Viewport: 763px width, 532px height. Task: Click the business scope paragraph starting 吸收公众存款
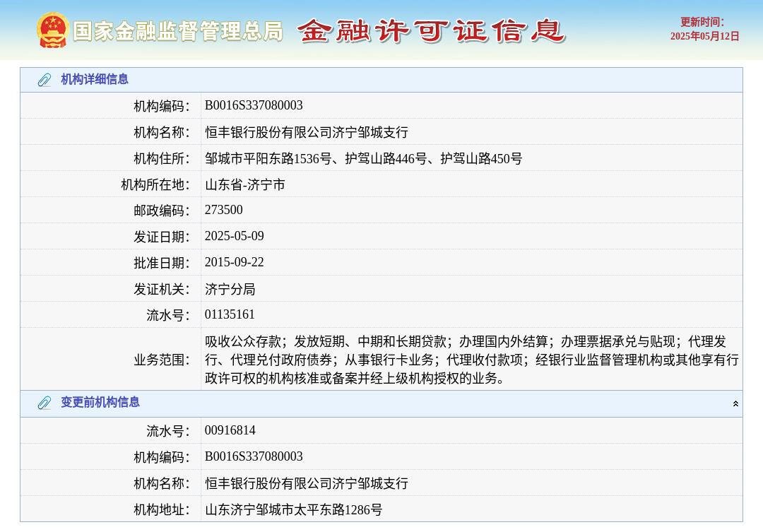pos(471,360)
